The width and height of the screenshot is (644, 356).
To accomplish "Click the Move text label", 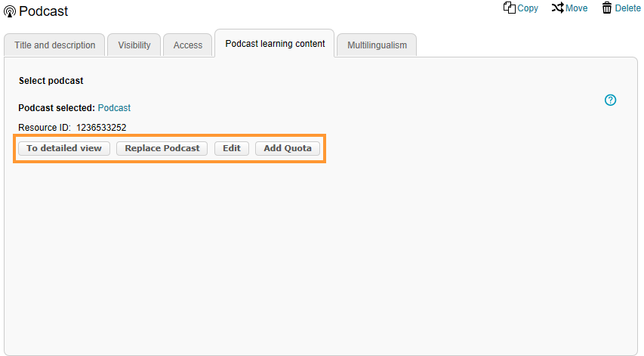I will (576, 8).
